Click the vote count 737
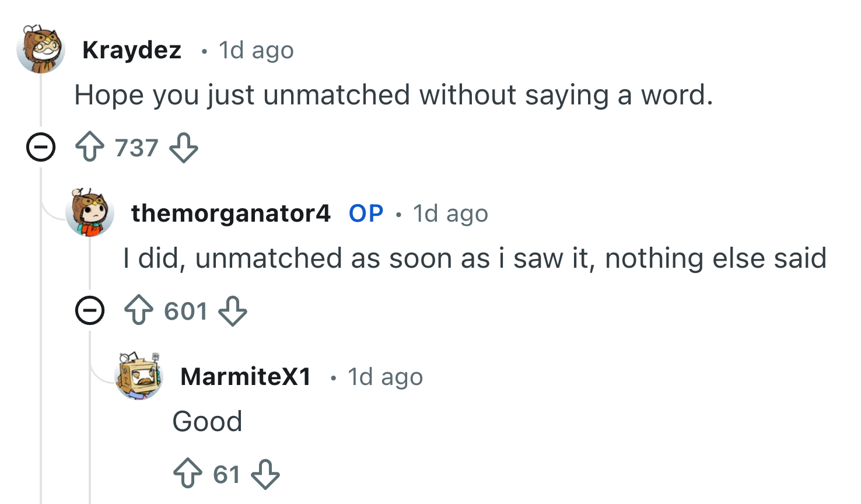This screenshot has height=504, width=861. [136, 148]
